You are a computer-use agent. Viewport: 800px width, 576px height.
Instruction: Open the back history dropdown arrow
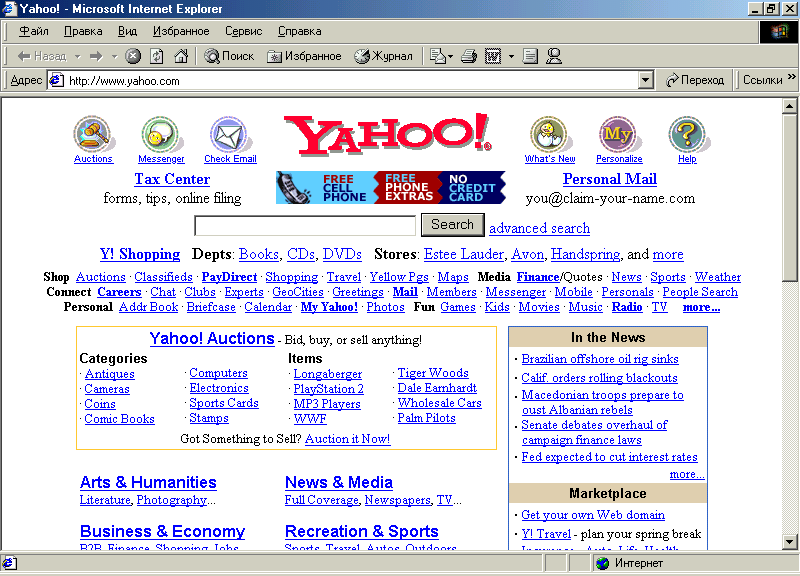[78, 56]
